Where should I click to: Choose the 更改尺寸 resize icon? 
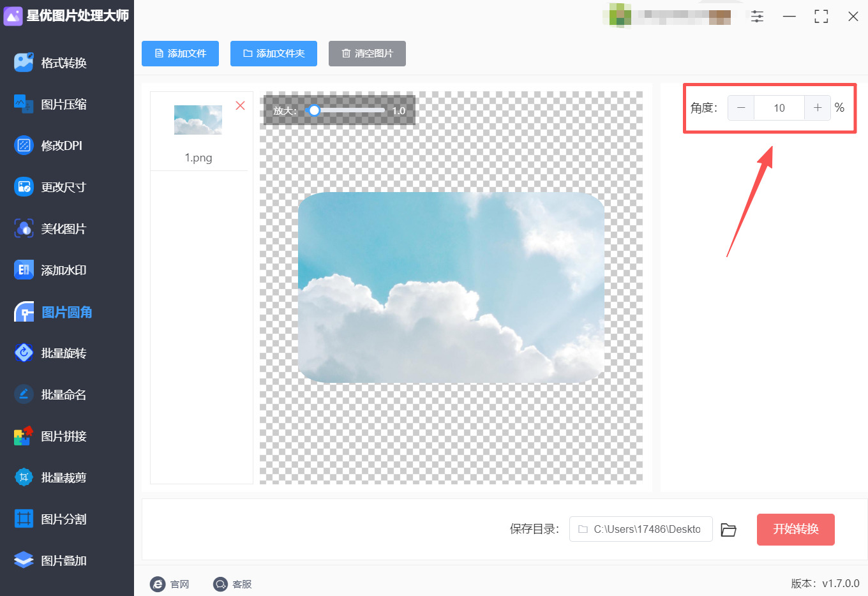pyautogui.click(x=24, y=187)
